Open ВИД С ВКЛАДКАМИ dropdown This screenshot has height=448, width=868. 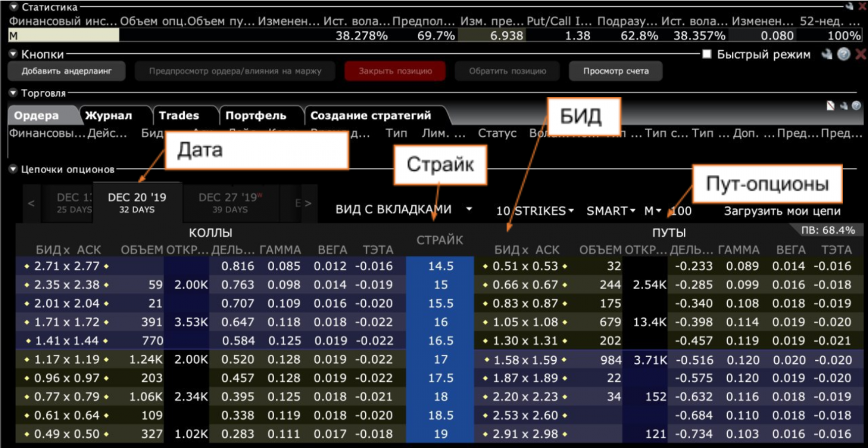pos(404,209)
